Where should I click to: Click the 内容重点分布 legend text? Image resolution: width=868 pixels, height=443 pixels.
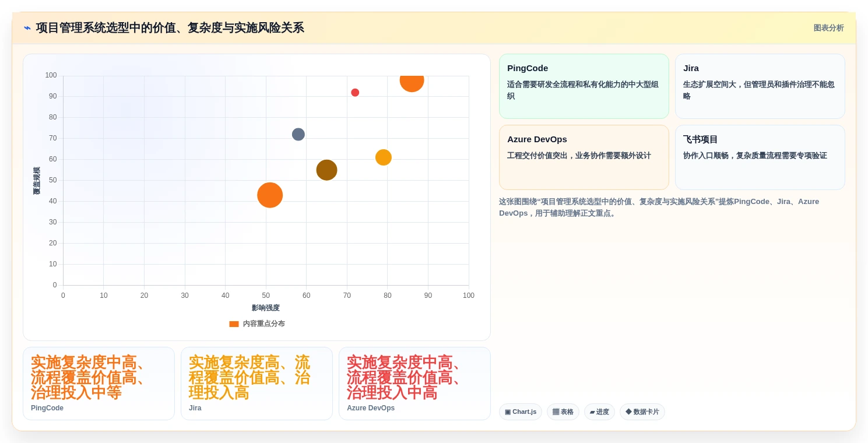click(263, 324)
